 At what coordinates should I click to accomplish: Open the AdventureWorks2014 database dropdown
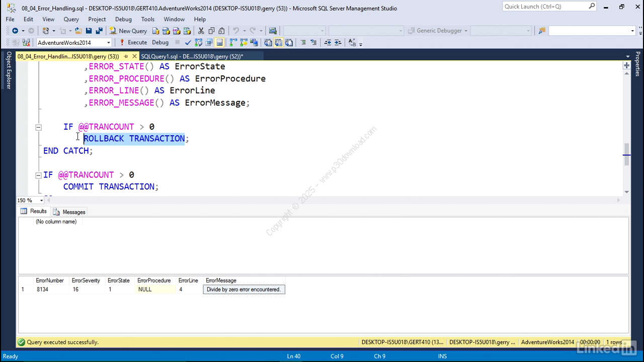pyautogui.click(x=108, y=43)
